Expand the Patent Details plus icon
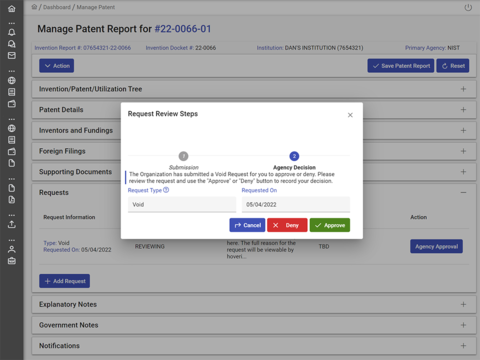The image size is (480, 360). click(463, 110)
